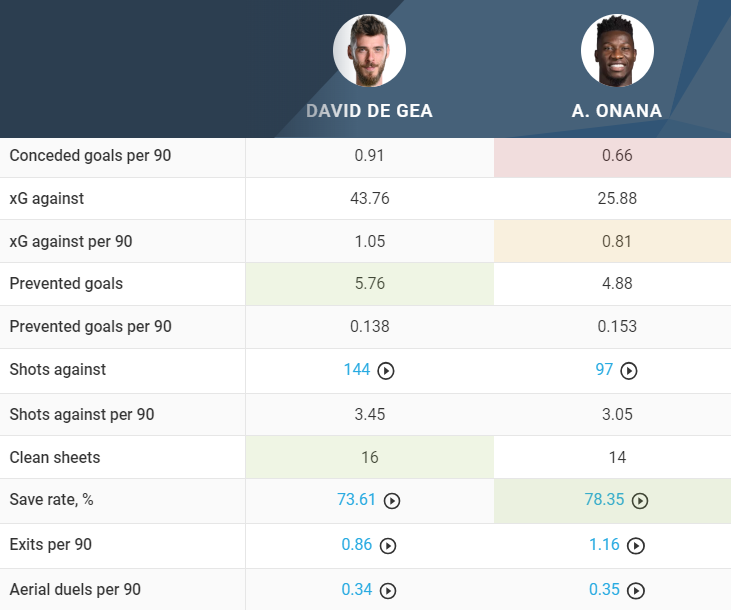Click A. Onana's profile photo

point(617,50)
